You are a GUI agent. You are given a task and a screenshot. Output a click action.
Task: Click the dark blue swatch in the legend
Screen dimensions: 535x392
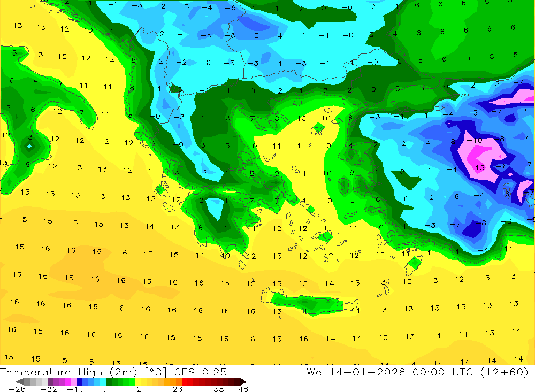79,381
